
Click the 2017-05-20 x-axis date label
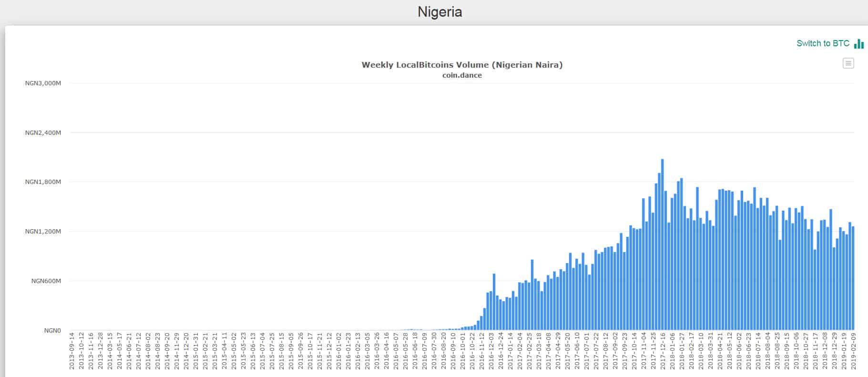pos(567,351)
